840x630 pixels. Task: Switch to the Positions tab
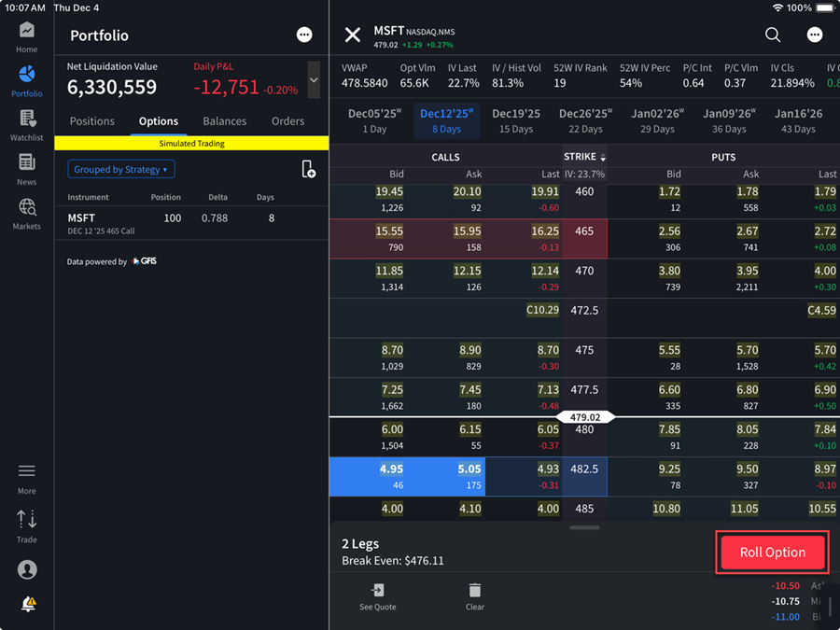(x=92, y=121)
